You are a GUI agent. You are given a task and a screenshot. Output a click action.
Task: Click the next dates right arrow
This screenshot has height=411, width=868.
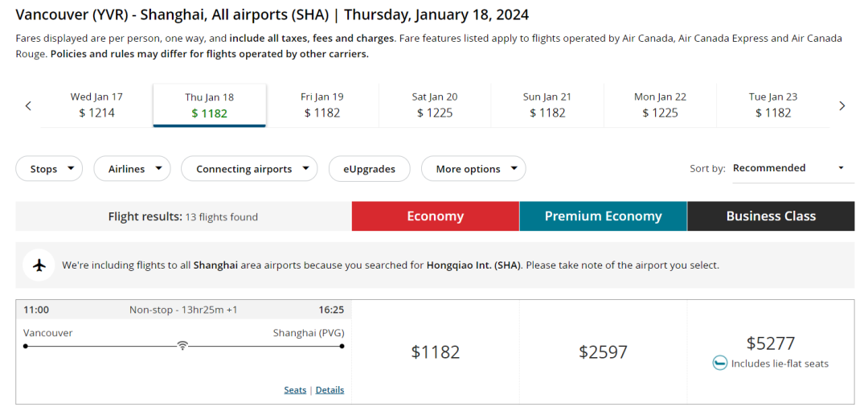point(841,105)
